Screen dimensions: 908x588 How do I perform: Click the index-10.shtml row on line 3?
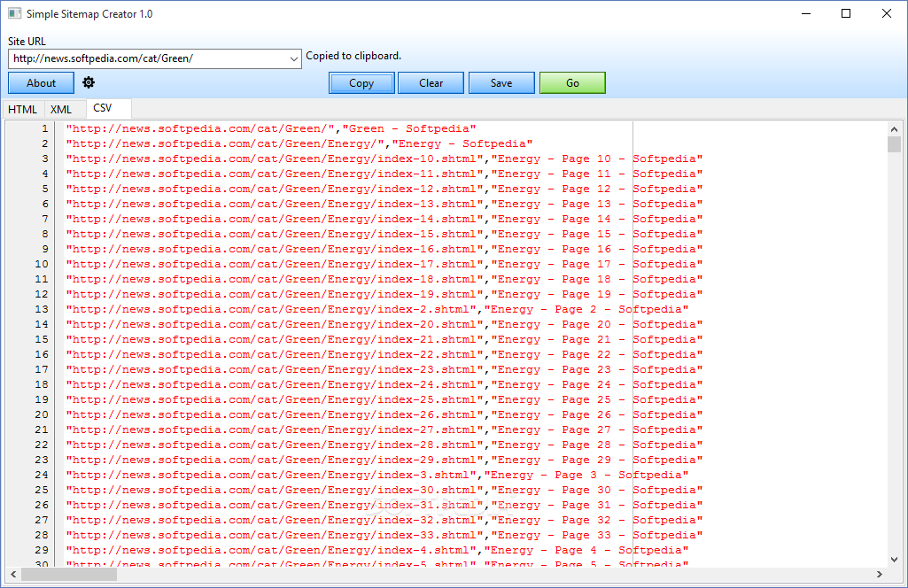pos(384,159)
